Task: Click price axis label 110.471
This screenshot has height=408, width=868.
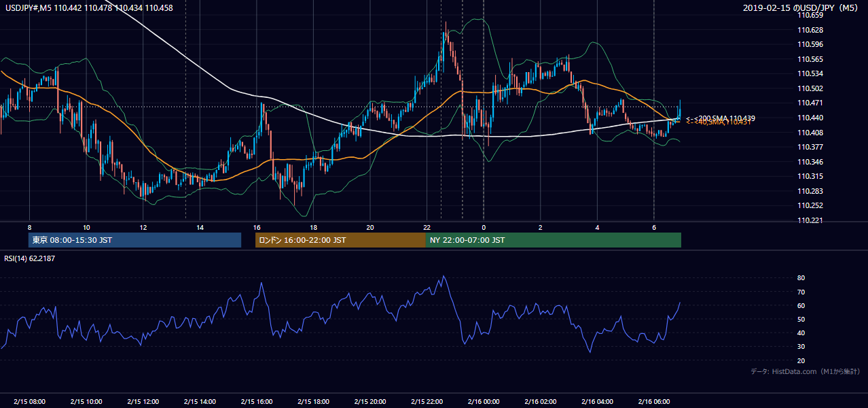Action: (x=812, y=103)
